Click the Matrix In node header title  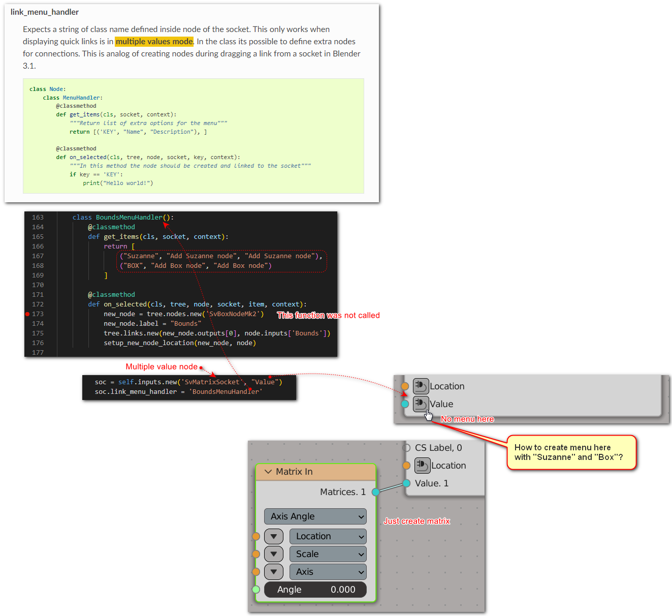[295, 472]
